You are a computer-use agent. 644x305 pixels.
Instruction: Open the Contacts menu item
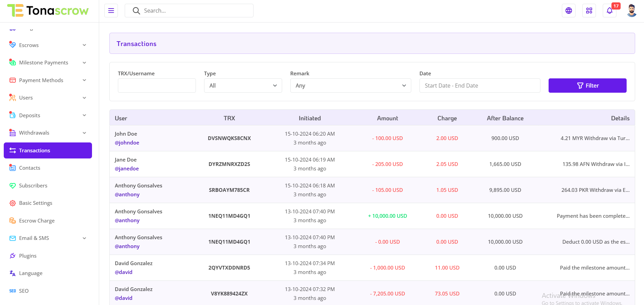pos(30,168)
